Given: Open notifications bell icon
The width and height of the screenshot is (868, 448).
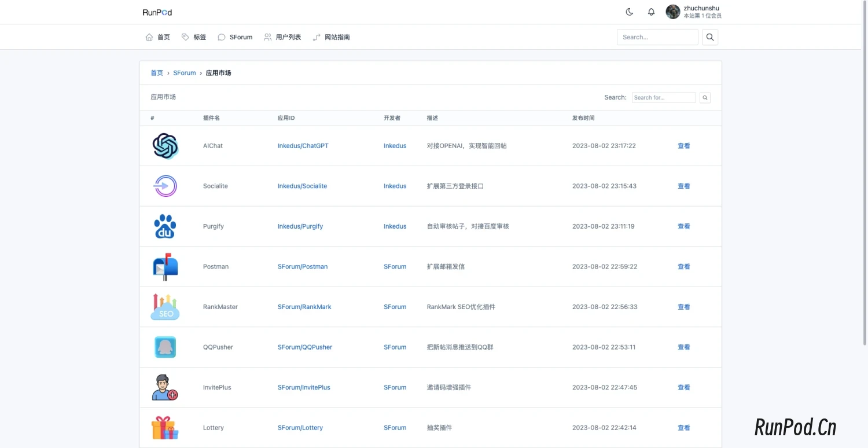Looking at the screenshot, I should (651, 12).
